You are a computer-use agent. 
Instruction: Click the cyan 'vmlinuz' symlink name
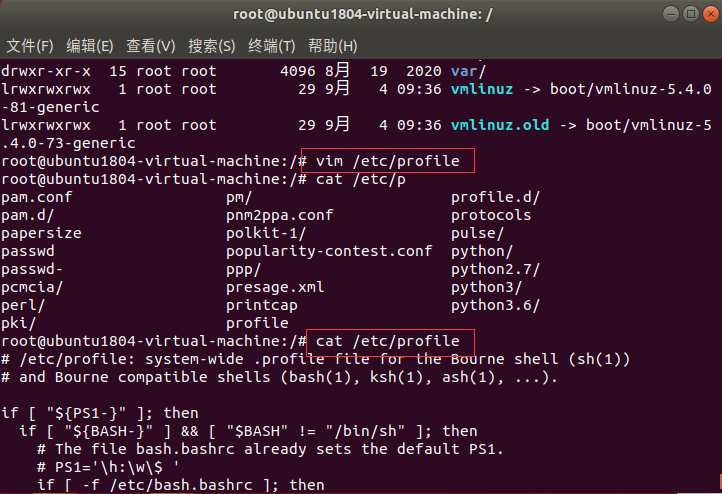pos(482,89)
